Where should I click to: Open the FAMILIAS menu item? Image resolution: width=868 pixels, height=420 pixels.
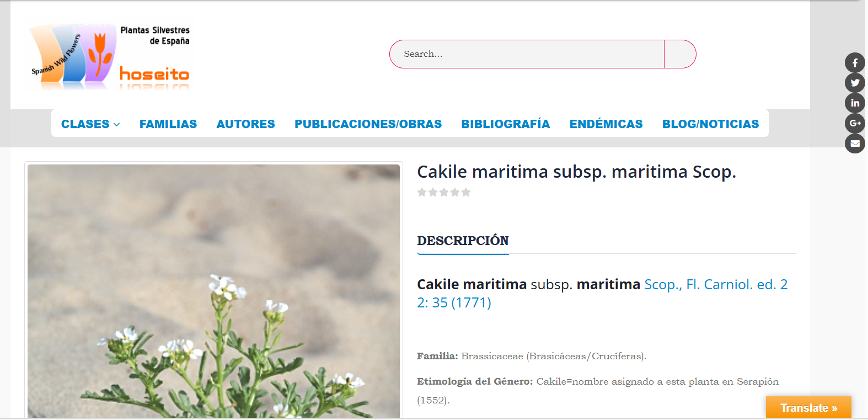tap(168, 124)
